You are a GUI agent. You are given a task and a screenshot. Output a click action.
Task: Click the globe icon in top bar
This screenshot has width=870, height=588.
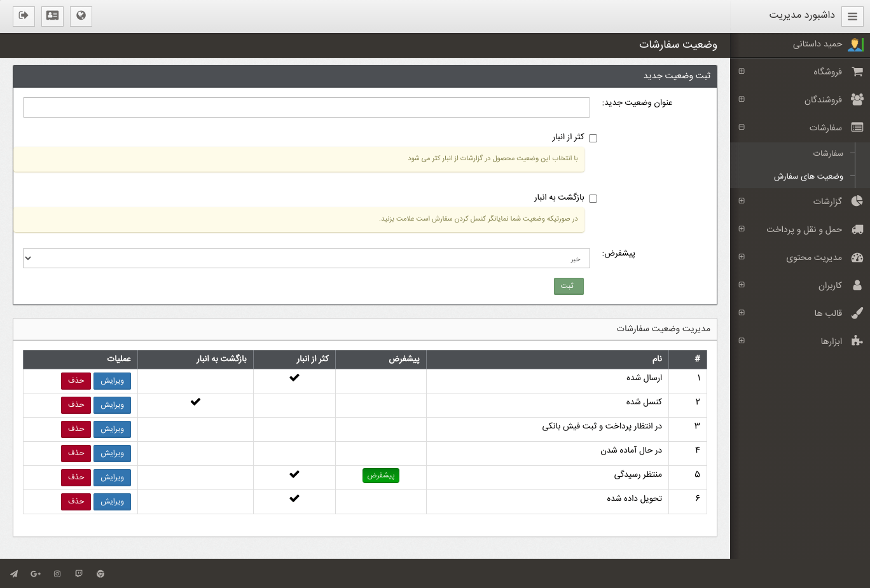81,16
